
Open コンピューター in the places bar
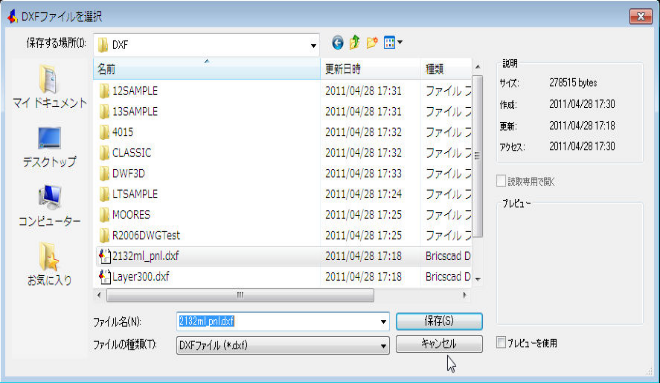(49, 205)
